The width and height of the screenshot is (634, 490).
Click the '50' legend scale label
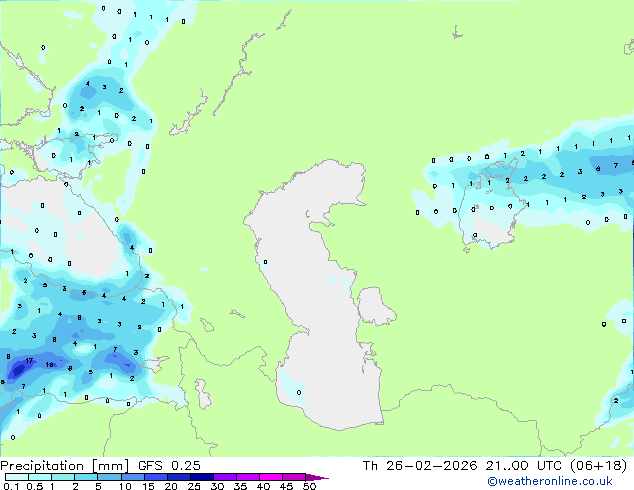pos(310,486)
